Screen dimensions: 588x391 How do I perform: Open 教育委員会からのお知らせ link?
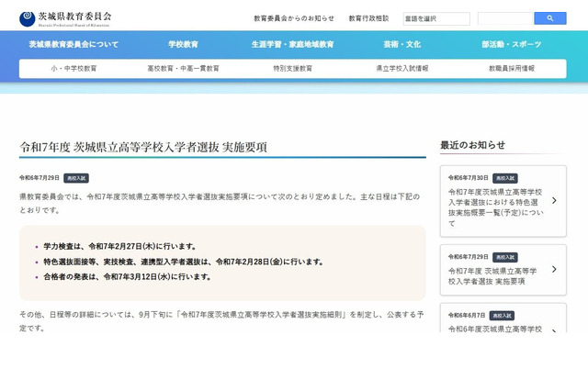point(294,18)
